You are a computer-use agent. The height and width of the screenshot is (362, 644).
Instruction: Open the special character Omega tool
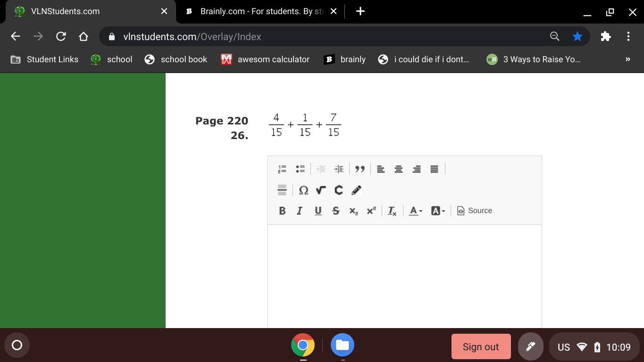[303, 190]
